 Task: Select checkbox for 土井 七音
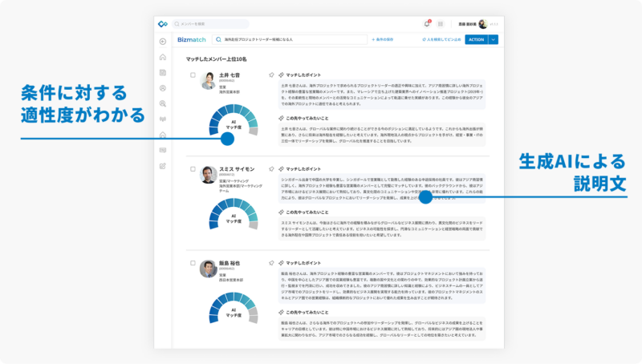193,75
